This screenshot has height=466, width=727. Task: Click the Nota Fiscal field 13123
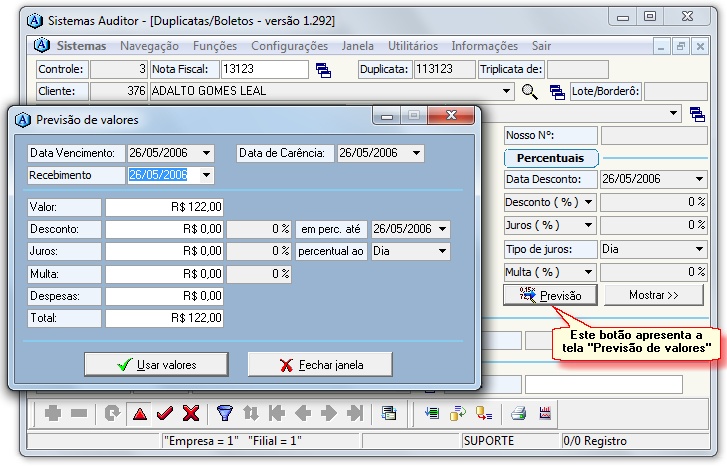[x=264, y=69]
